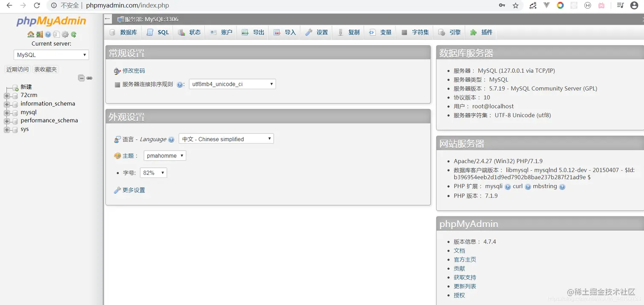Click the translate extension icon in browser toolbar
Screen dimensions: 644x305
[533, 6]
